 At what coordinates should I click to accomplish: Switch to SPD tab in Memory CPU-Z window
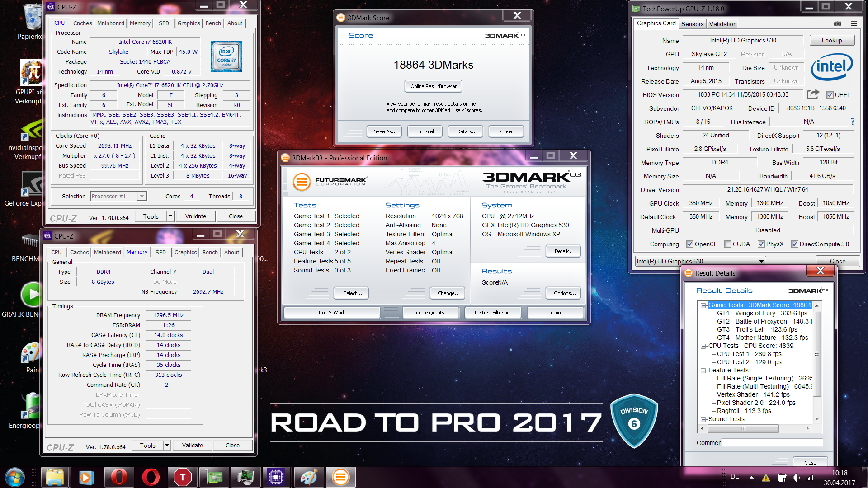[x=160, y=252]
